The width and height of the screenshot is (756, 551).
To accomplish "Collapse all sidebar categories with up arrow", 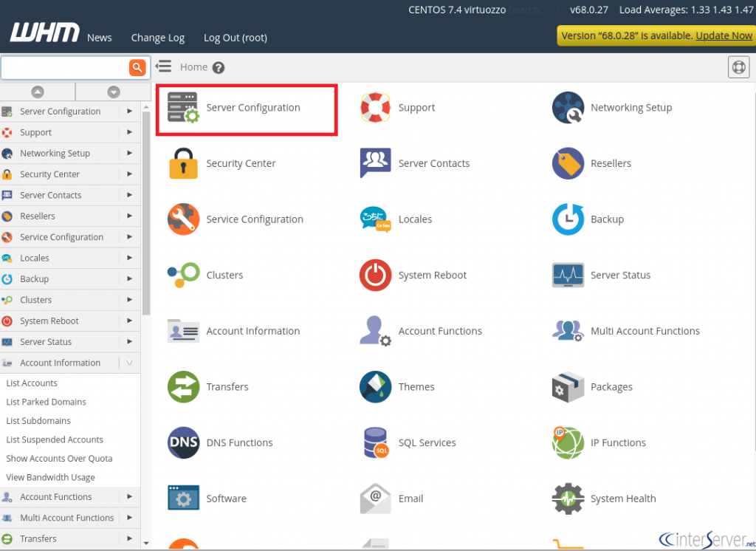I will [x=38, y=92].
